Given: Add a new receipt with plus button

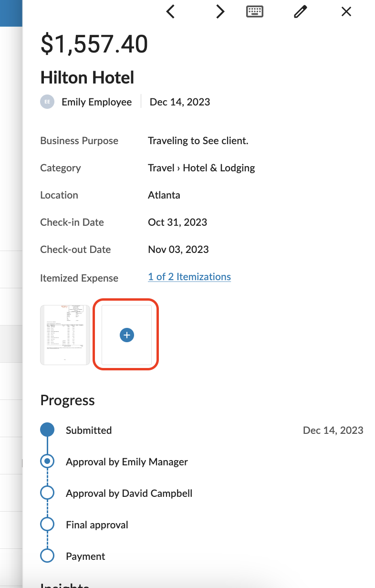Looking at the screenshot, I should click(x=126, y=335).
